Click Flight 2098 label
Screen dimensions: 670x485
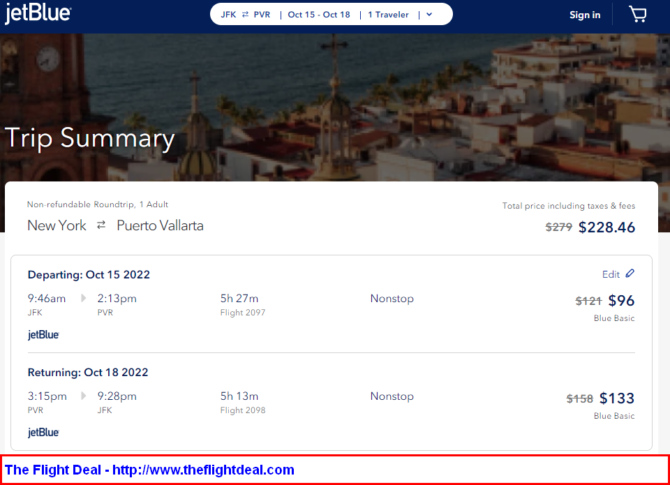(243, 410)
